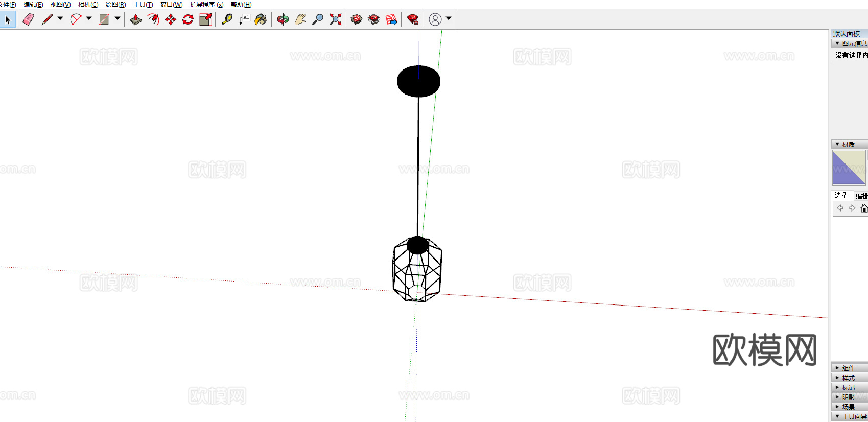Screen dimensions: 868x422
Task: Open the Arc tool dropdown arrow
Action: point(89,19)
